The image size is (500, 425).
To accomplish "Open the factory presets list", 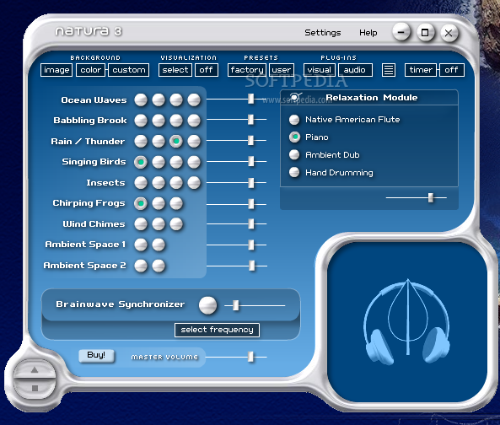I will tap(247, 70).
